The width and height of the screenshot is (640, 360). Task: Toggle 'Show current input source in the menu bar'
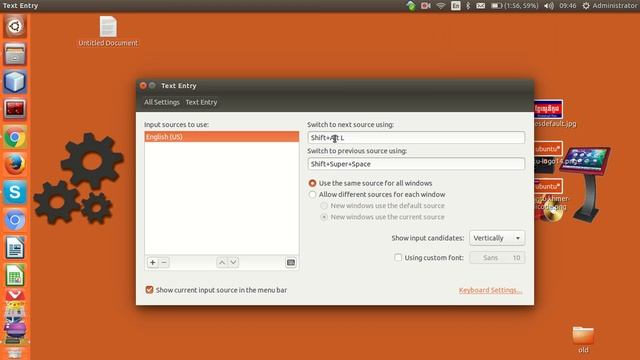point(149,290)
